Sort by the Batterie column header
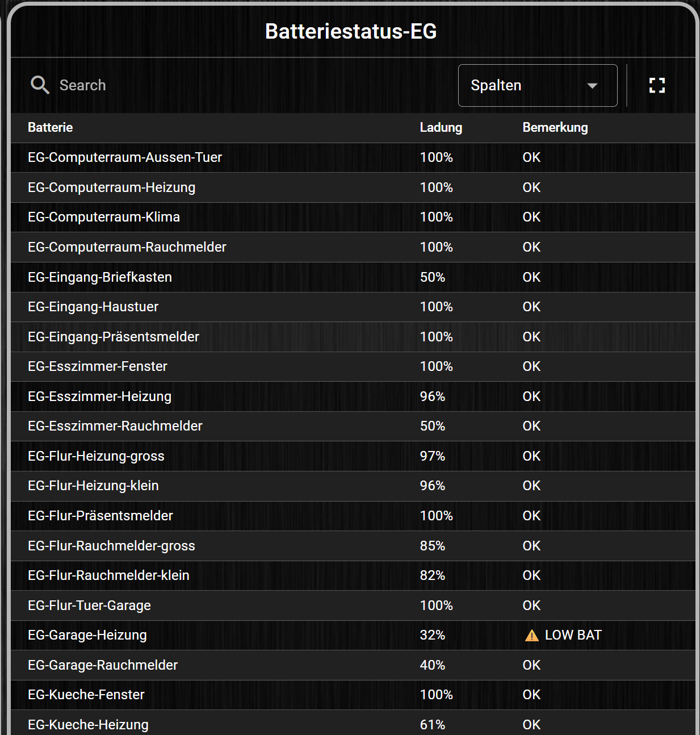 (51, 127)
